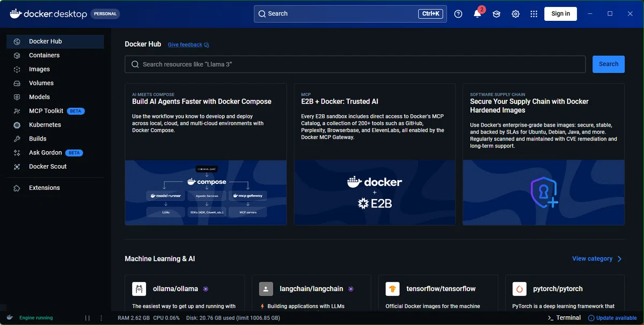Click the whale engine status icon
The image size is (644, 325).
[10, 317]
